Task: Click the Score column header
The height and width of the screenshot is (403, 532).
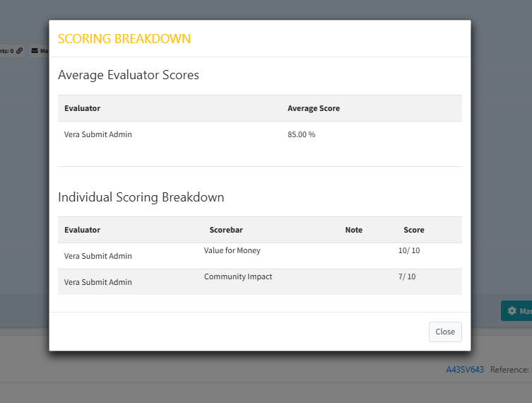Action: click(x=413, y=230)
